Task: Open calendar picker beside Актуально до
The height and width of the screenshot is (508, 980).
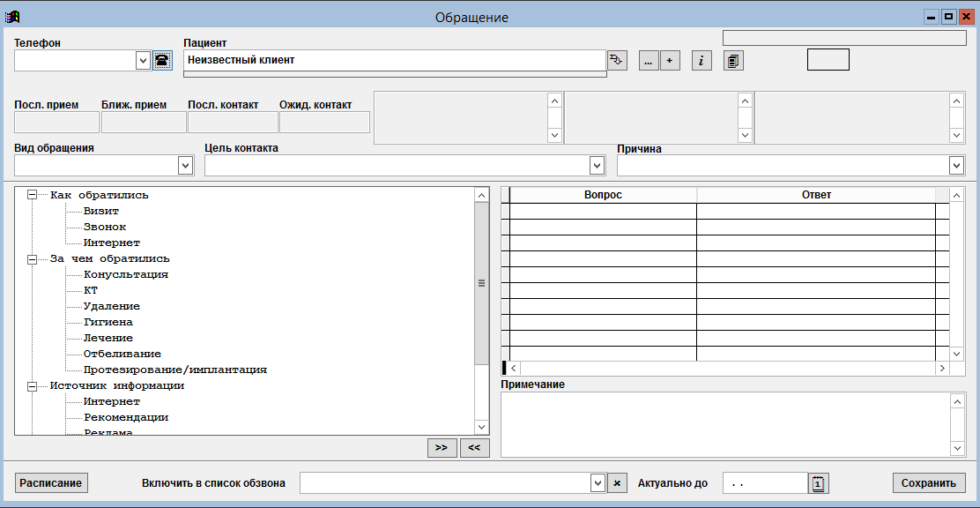Action: [818, 483]
